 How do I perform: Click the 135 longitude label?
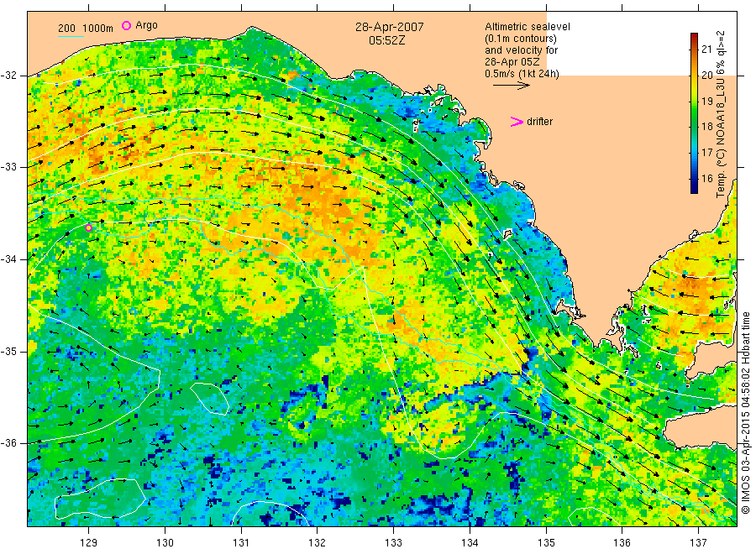click(546, 543)
